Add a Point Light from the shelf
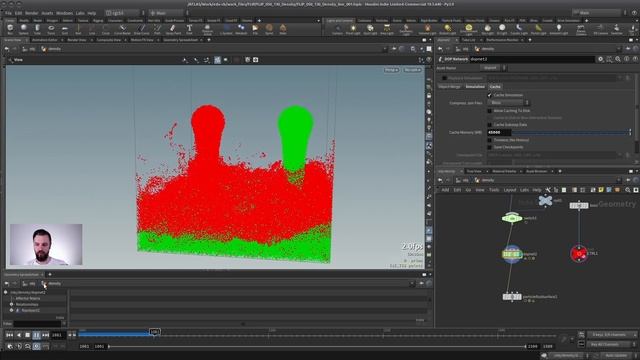 pos(353,29)
